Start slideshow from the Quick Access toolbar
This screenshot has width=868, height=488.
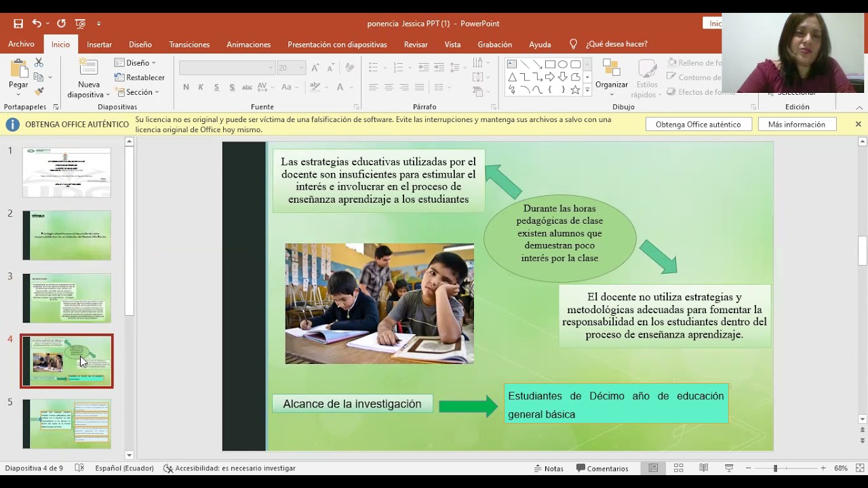coord(80,24)
